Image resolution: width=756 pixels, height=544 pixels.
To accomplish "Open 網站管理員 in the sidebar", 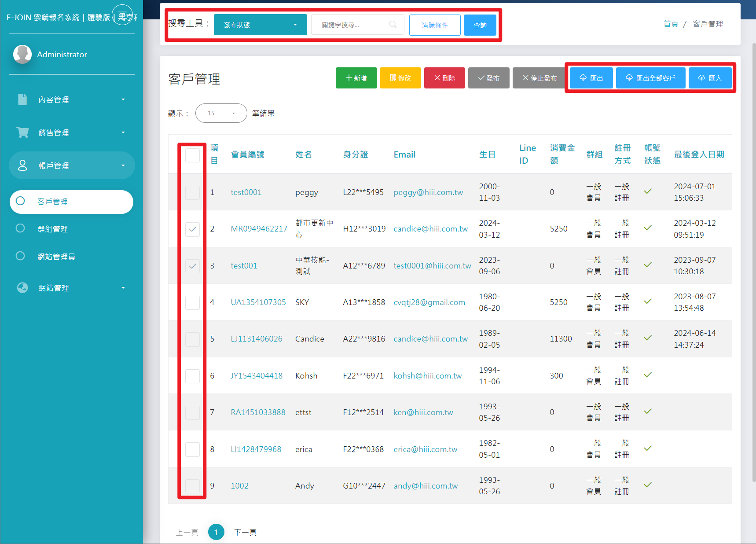I will coord(56,257).
